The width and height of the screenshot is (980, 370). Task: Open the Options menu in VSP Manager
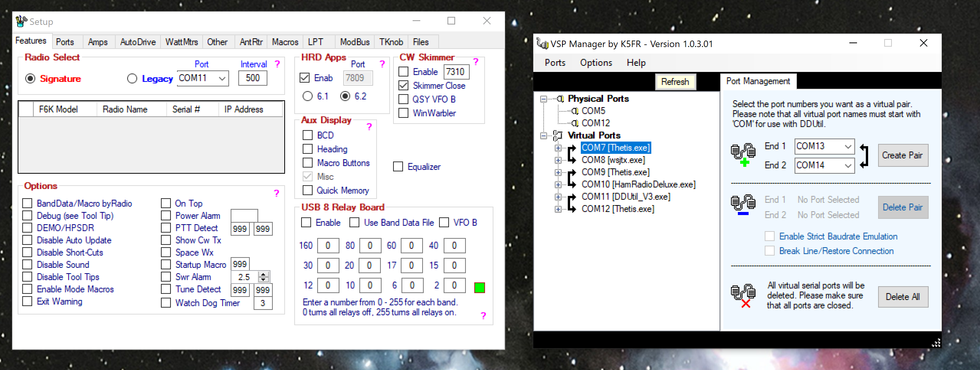(x=596, y=63)
